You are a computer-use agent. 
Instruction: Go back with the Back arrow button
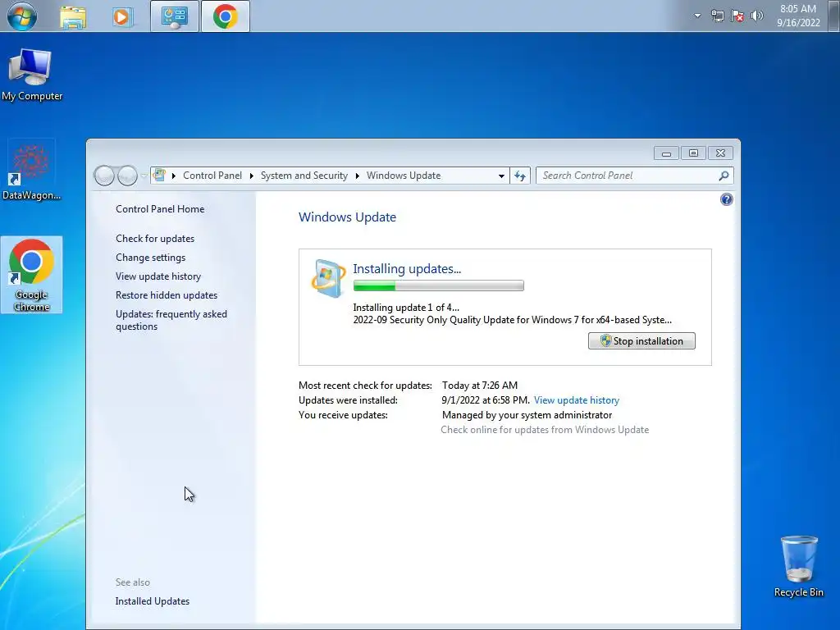coord(104,176)
